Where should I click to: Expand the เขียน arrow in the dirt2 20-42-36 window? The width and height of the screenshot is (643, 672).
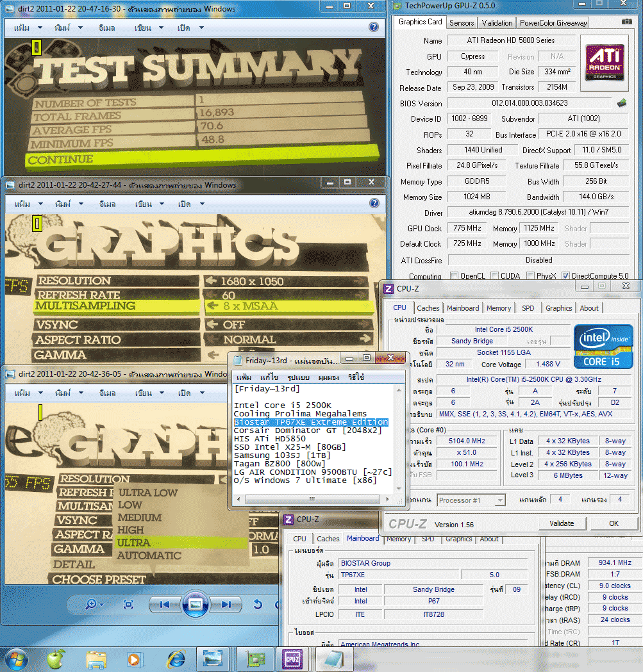pyautogui.click(x=162, y=393)
